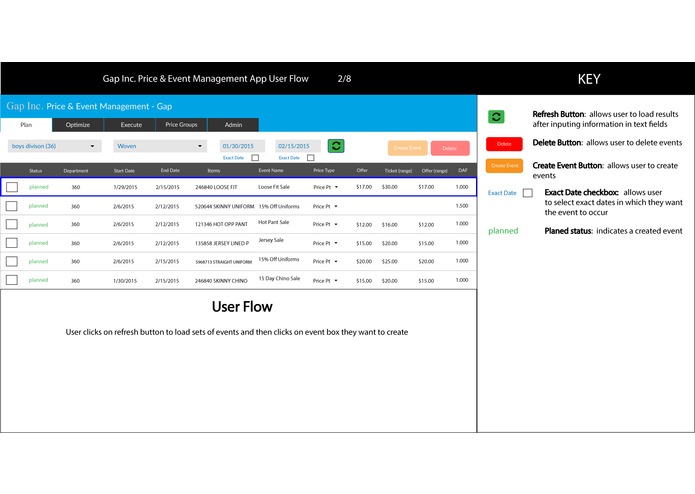The height and width of the screenshot is (494, 695).
Task: Click the end date field 02/15/2015
Action: point(298,146)
